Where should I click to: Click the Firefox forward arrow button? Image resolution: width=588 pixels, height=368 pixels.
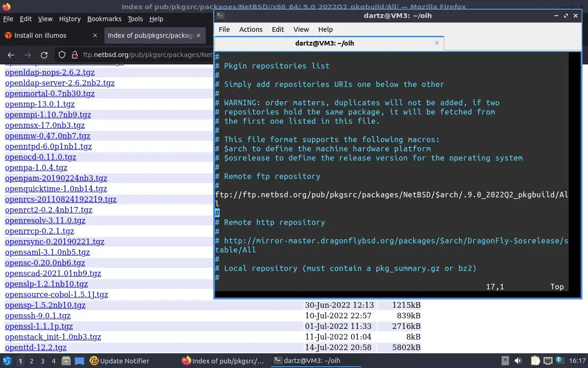(28, 55)
